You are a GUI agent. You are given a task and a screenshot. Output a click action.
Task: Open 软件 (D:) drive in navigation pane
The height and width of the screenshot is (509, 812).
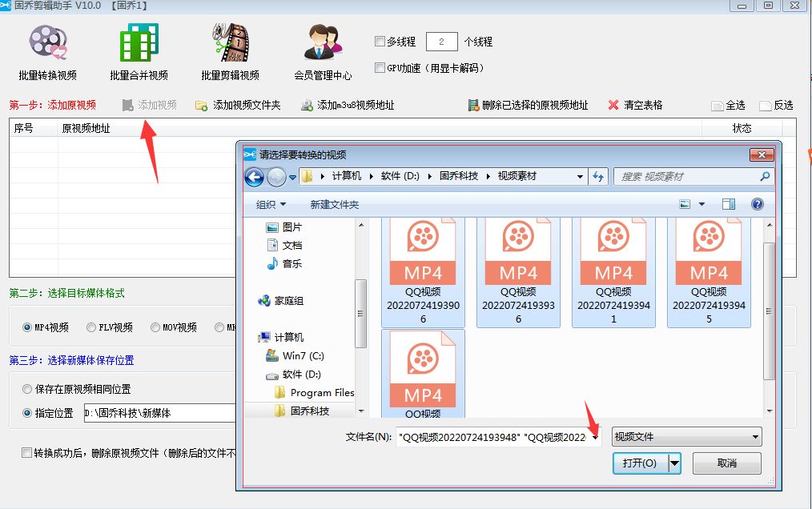pos(293,375)
